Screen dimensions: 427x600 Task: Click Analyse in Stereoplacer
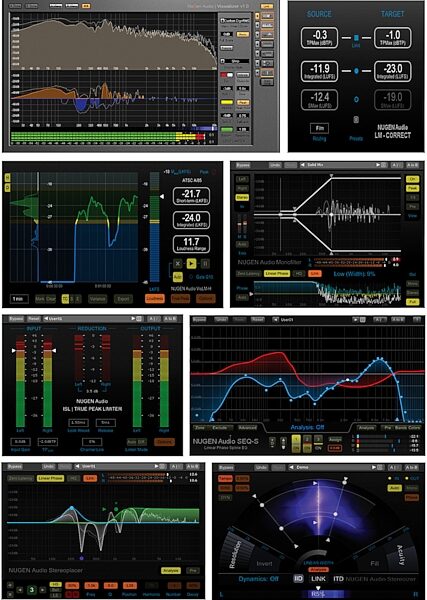(x=171, y=571)
